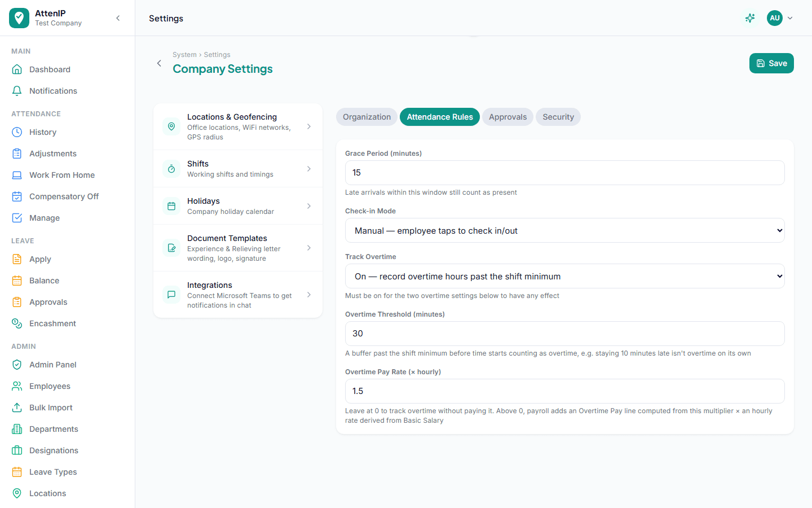Image resolution: width=812 pixels, height=508 pixels.
Task: Go to the Encashment page link
Action: [67, 323]
